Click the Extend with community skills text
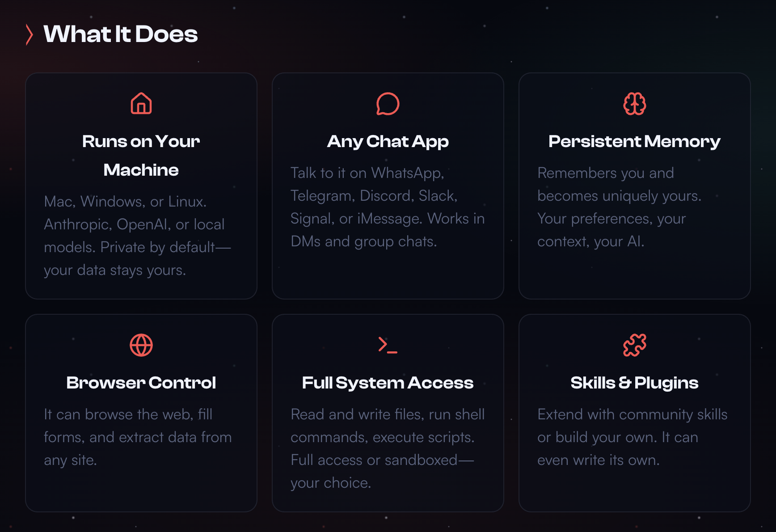Screen dimensions: 776x532 [632, 437]
